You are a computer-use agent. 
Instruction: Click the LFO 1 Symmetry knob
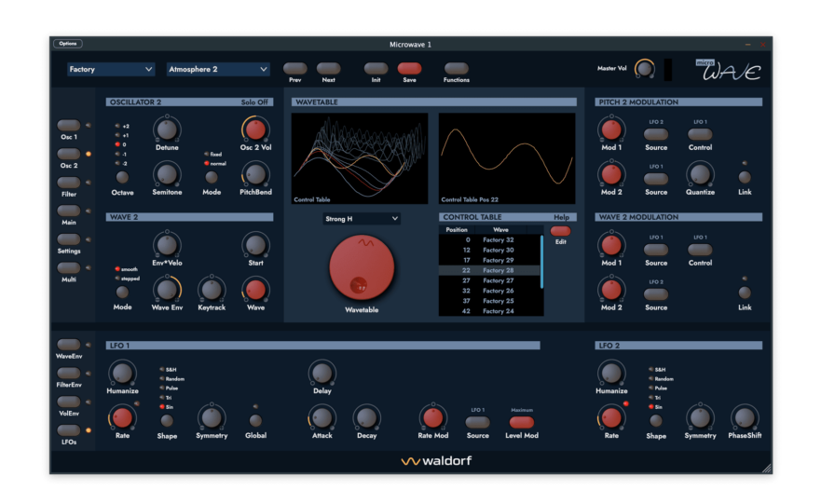click(212, 417)
